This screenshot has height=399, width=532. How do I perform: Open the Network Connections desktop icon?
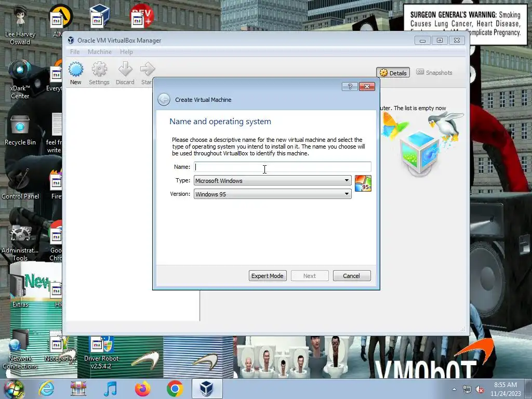point(20,350)
